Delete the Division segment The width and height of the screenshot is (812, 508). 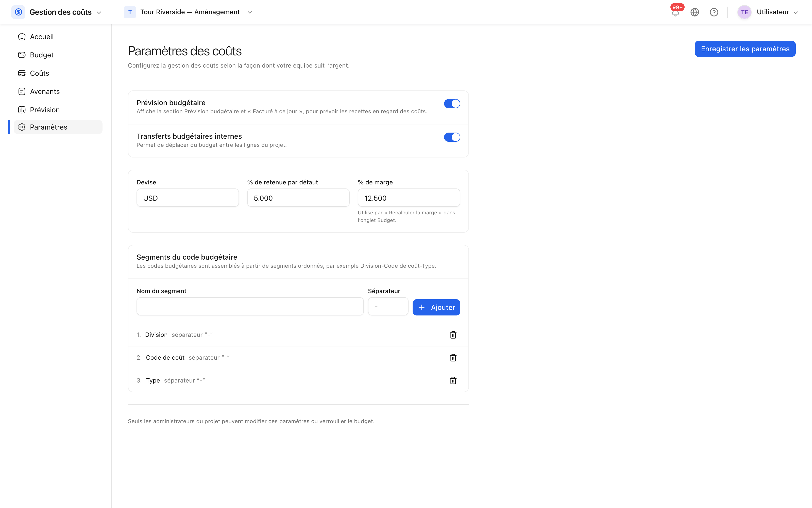click(x=453, y=335)
